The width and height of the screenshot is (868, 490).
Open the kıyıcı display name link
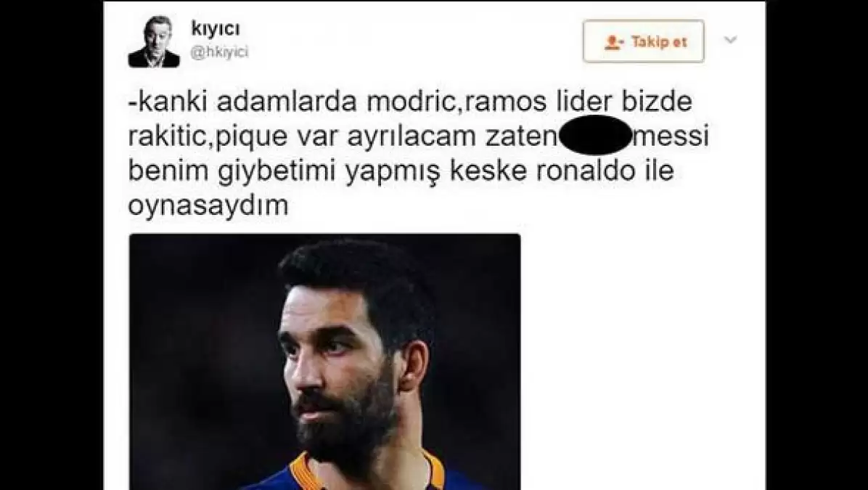point(216,29)
